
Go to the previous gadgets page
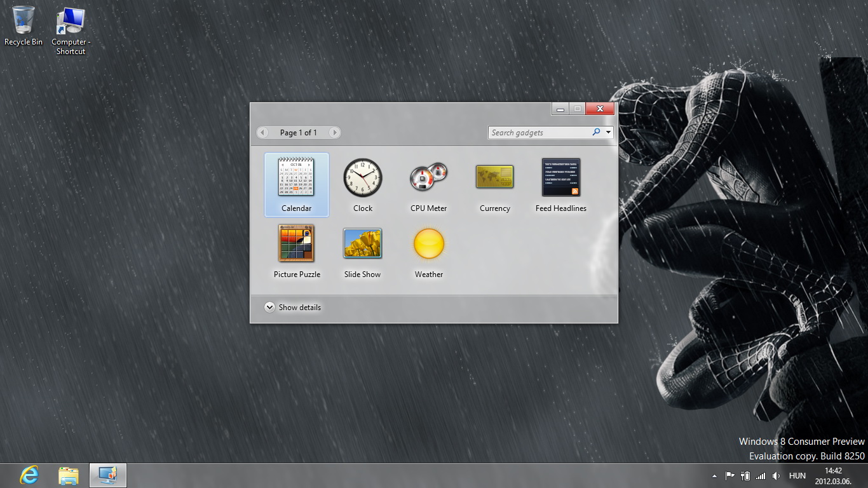point(263,133)
